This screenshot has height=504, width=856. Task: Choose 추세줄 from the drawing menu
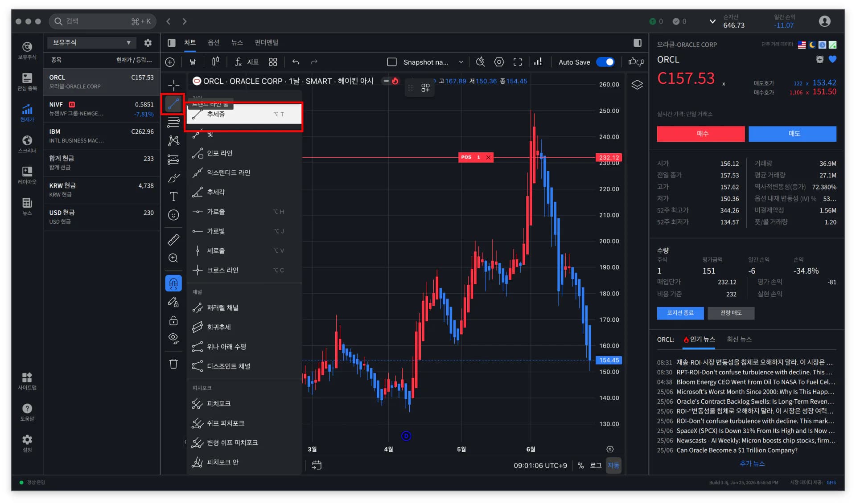[244, 115]
